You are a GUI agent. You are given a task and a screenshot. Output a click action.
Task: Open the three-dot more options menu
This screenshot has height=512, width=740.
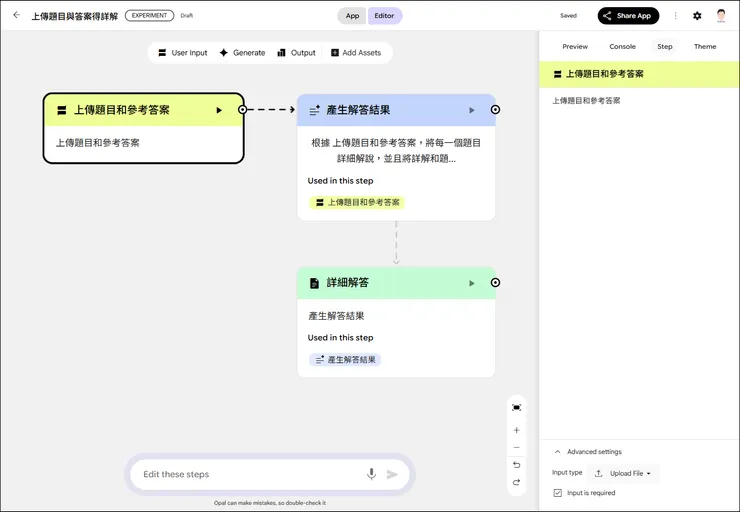[x=675, y=16]
